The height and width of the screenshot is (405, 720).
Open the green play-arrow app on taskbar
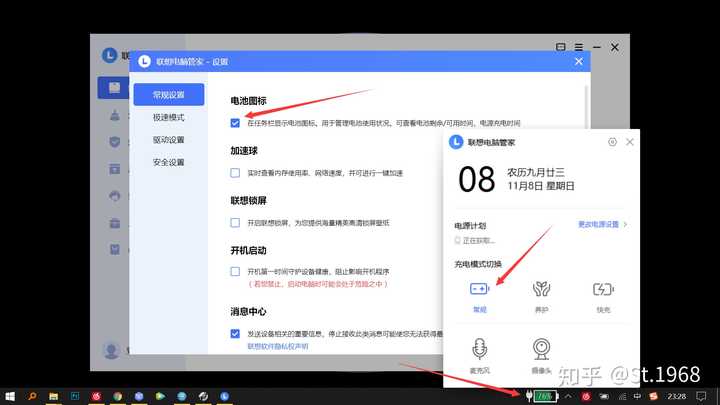tap(160, 396)
